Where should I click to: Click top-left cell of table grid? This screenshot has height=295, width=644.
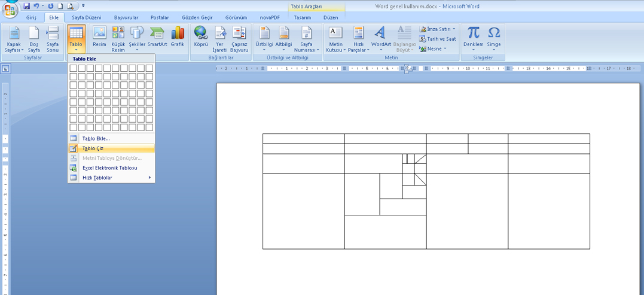pyautogui.click(x=74, y=68)
